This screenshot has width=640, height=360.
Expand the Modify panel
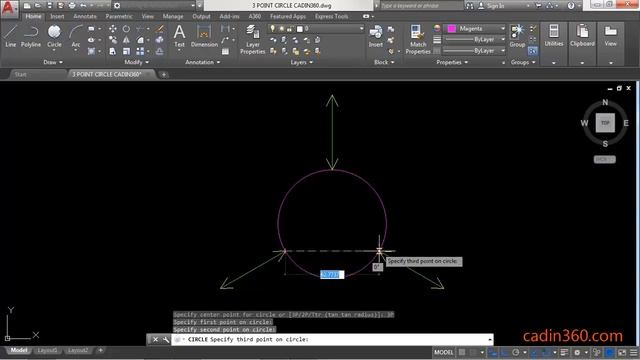point(137,62)
